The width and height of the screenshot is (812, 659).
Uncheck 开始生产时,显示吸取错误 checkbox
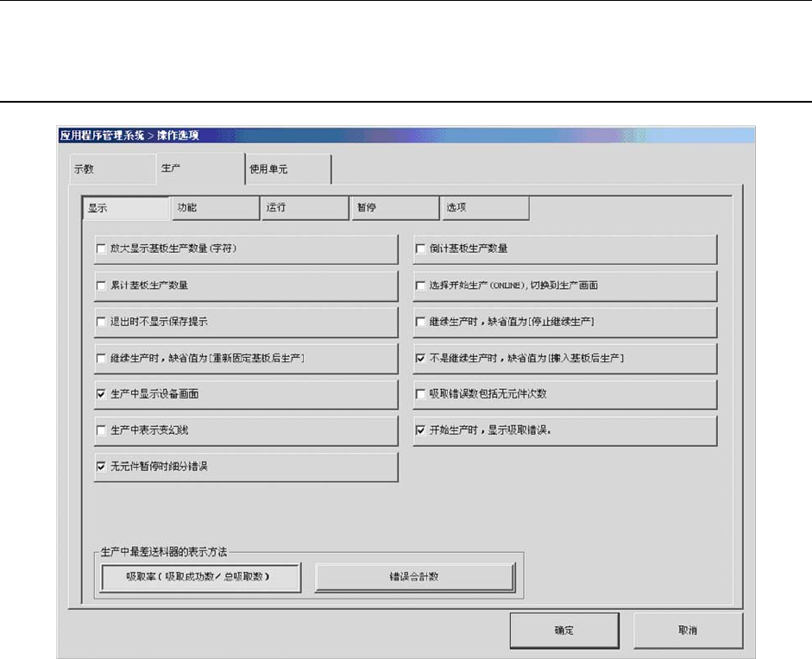(420, 430)
